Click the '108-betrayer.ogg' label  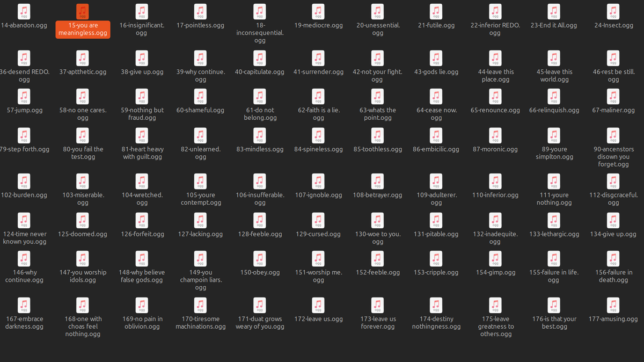(x=377, y=195)
